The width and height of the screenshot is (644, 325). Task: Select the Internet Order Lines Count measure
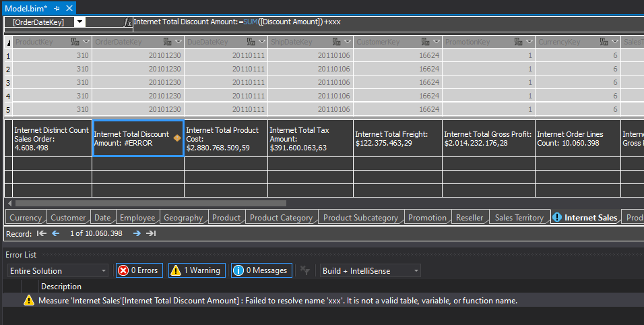point(578,138)
